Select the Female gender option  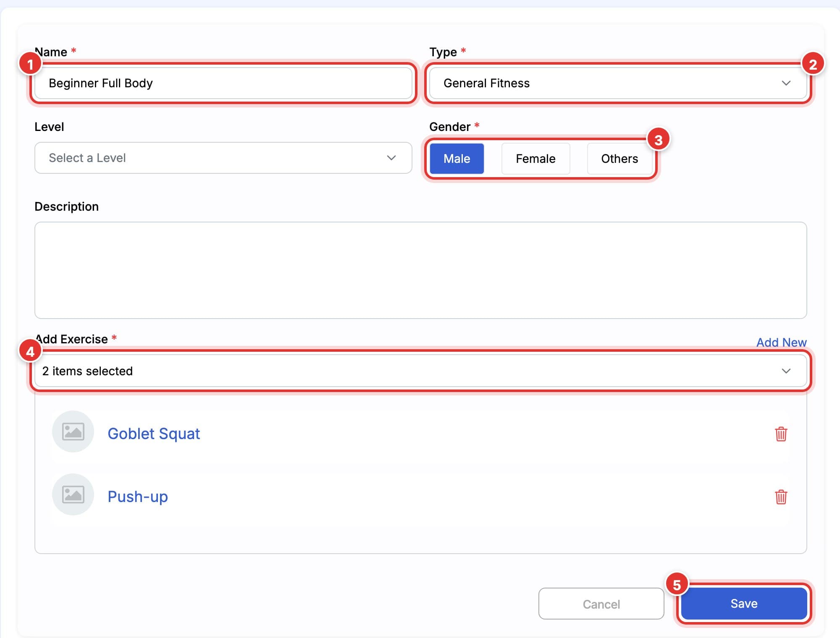(x=535, y=159)
